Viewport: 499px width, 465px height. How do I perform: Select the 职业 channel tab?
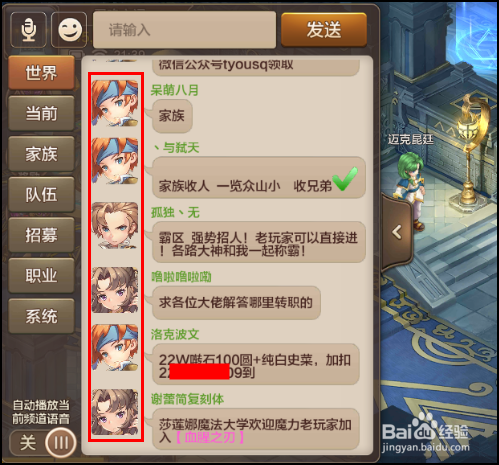[x=41, y=276]
